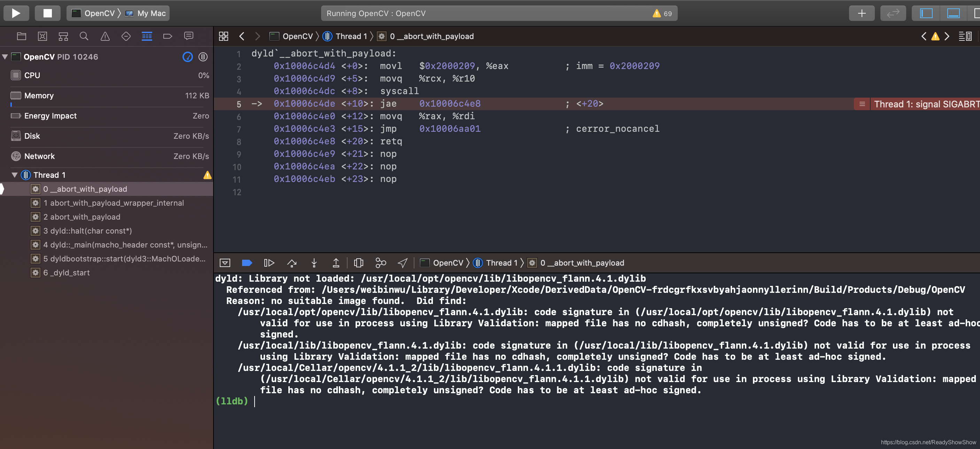Show the Test navigator
The image size is (980, 449).
pyautogui.click(x=126, y=36)
